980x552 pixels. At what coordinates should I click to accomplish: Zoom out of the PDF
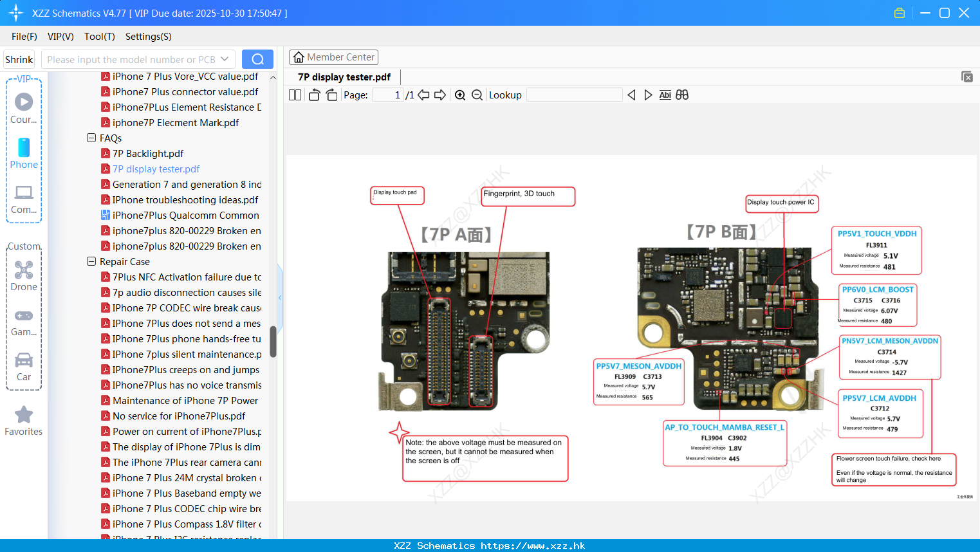pos(477,95)
